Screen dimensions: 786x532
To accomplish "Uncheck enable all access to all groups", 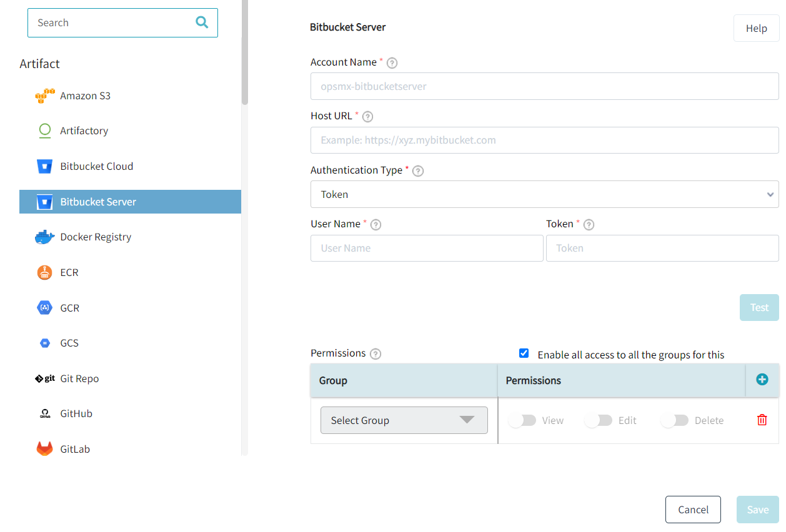I will click(x=524, y=353).
